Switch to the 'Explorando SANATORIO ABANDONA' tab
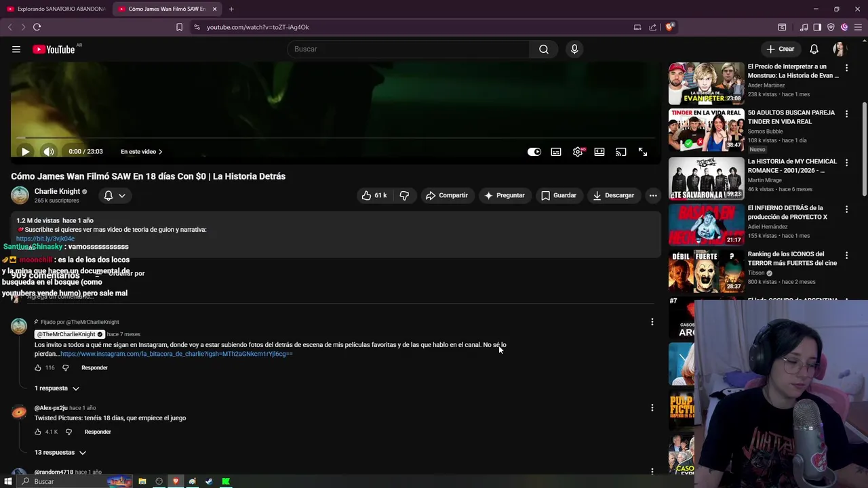Image resolution: width=868 pixels, height=488 pixels. pos(56,9)
